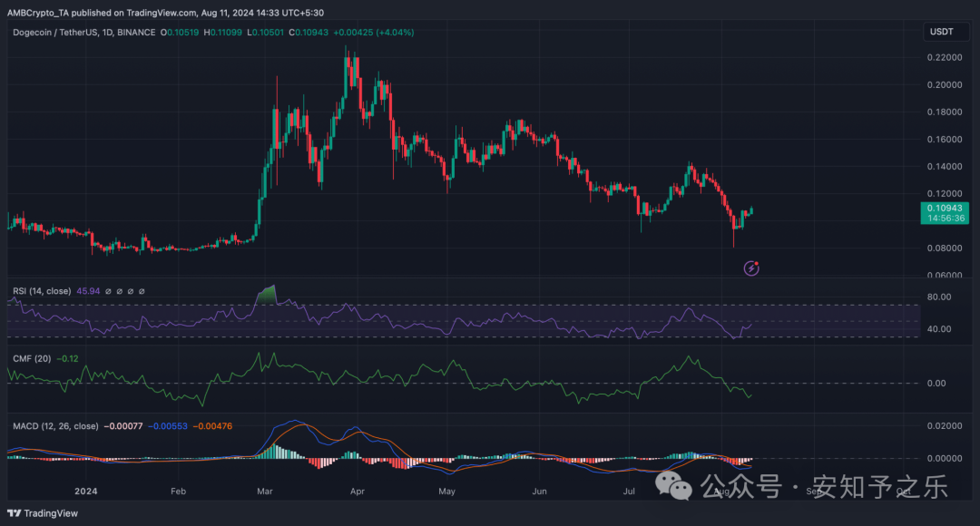Click the RSI 40.00 scale label
The image size is (980, 526).
[939, 328]
